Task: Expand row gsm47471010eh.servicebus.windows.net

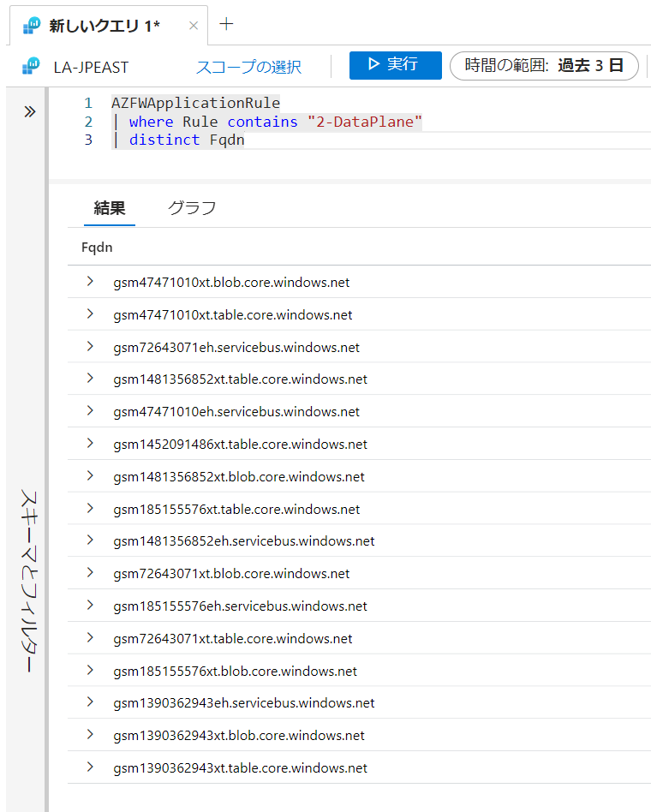Action: coord(90,410)
